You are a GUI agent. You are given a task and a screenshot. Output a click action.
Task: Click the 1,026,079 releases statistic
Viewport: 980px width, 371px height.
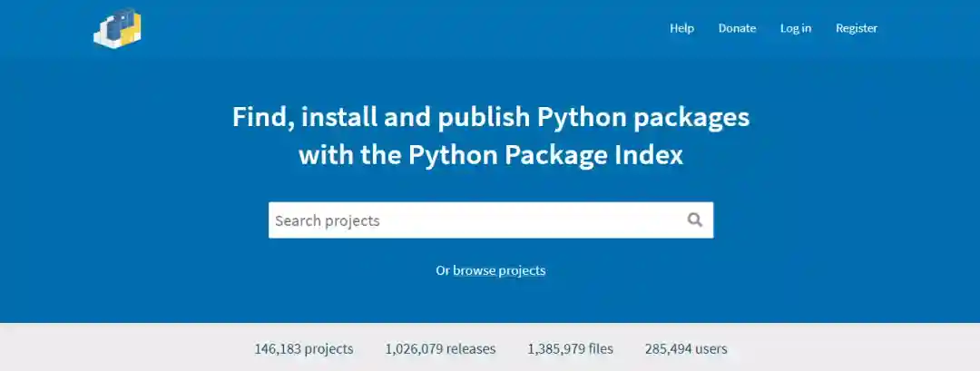point(440,348)
